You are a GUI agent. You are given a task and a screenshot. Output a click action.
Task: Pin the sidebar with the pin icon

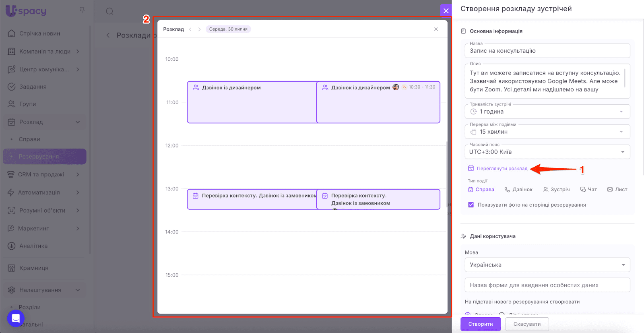[82, 10]
